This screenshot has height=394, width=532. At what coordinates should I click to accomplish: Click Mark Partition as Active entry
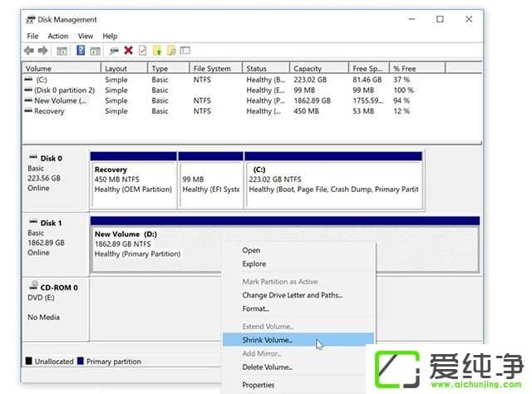pos(298,282)
